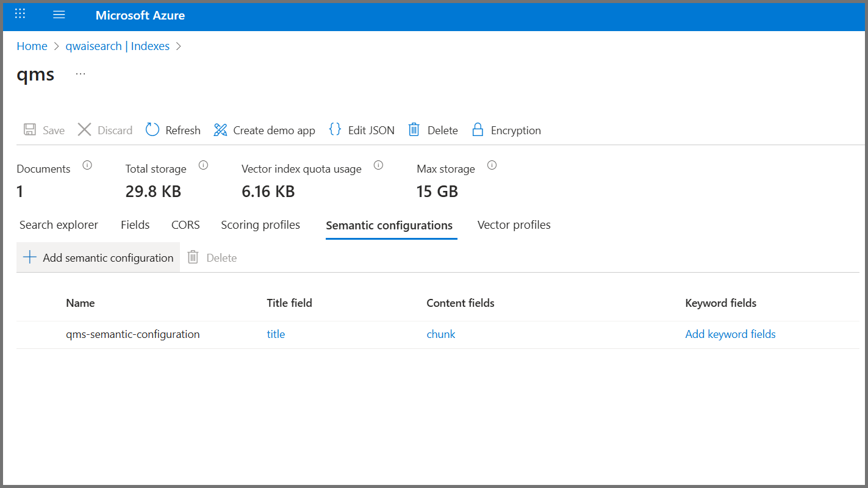This screenshot has width=868, height=488.
Task: Click the Delete index trash icon
Action: [x=414, y=129]
